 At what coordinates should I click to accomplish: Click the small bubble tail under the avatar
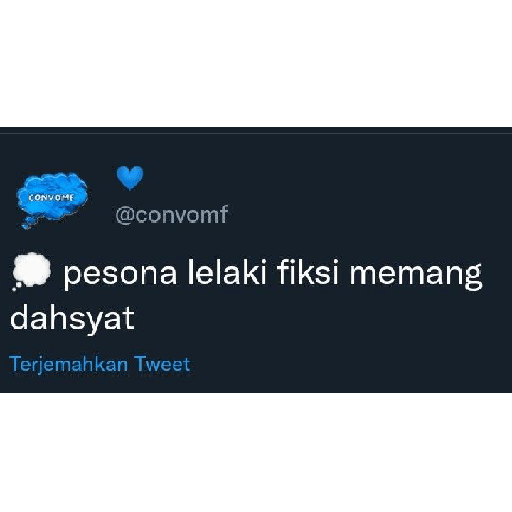(28, 223)
